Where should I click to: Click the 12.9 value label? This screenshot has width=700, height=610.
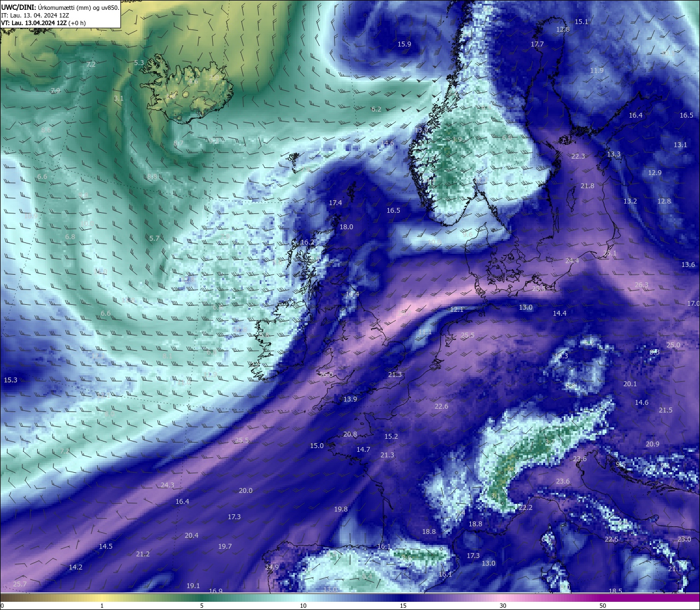pos(655,173)
